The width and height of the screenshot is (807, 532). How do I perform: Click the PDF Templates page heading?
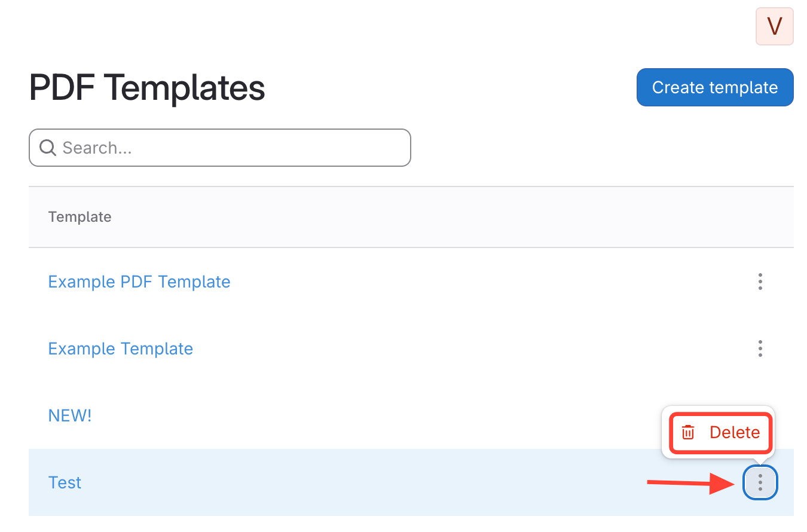click(x=147, y=88)
